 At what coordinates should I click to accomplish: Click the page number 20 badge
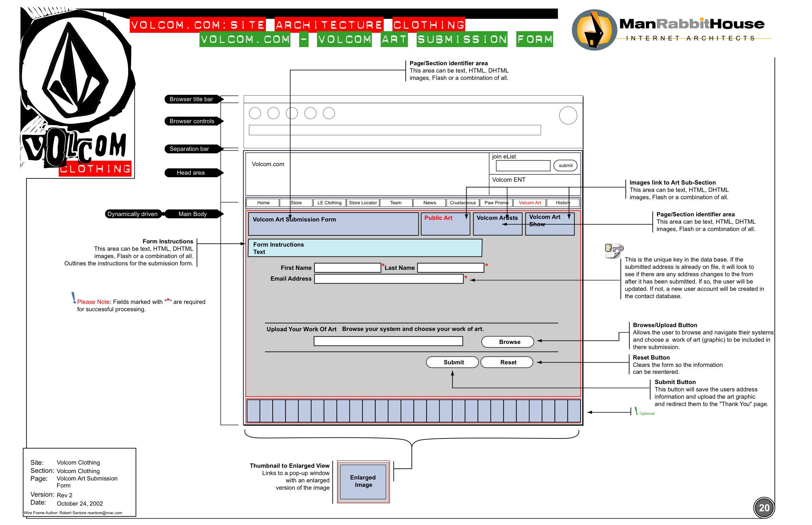point(764,508)
